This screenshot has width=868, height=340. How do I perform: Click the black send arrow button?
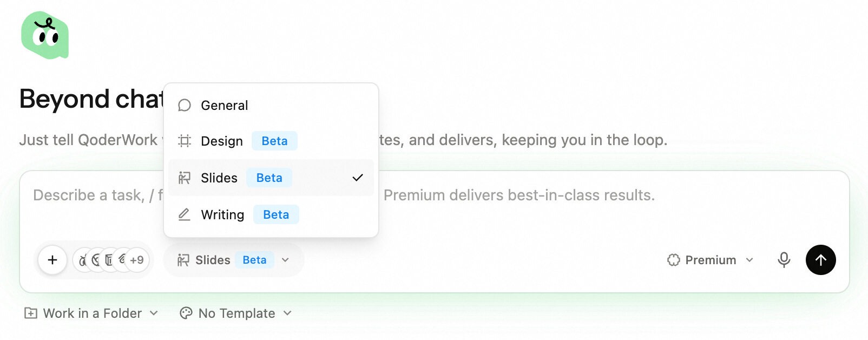point(820,260)
